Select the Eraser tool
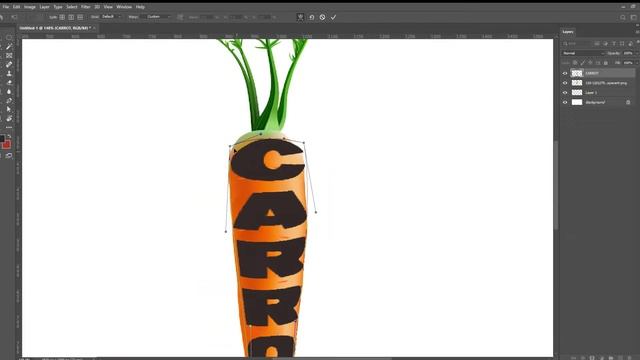Screen dimensions: 640x360 coord(9,82)
